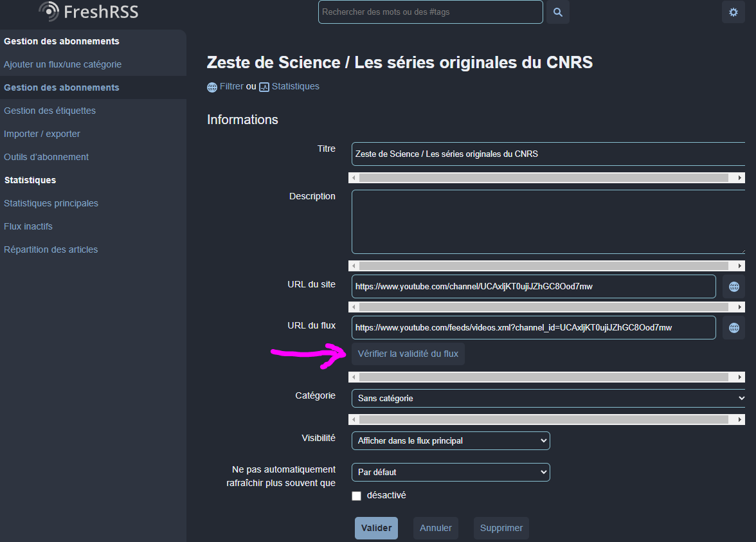This screenshot has height=542, width=756.
Task: Open settings via the gear icon
Action: click(733, 12)
